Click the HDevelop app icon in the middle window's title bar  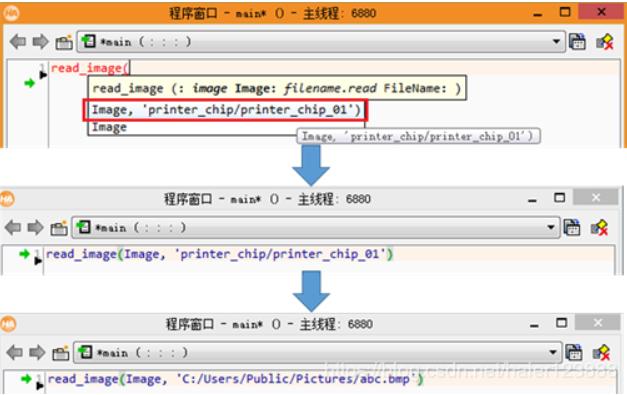[x=7, y=199]
